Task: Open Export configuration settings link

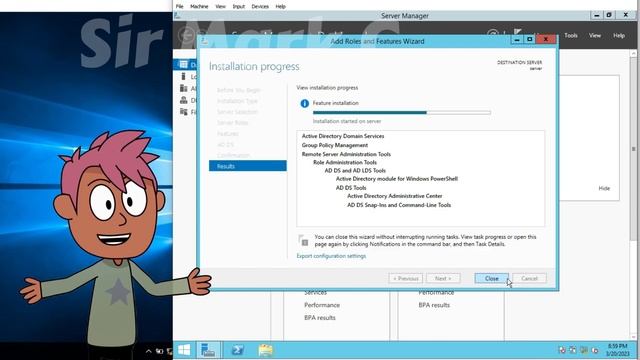Action: [x=331, y=256]
